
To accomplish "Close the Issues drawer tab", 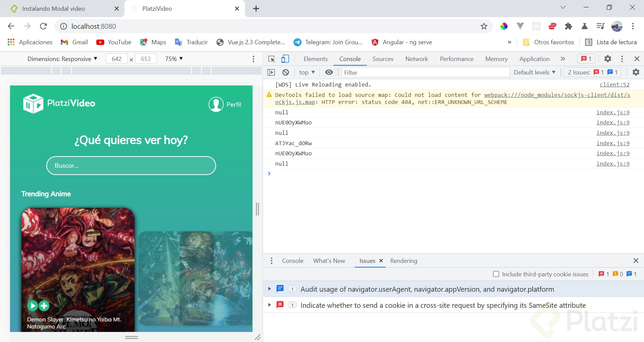I will point(381,261).
